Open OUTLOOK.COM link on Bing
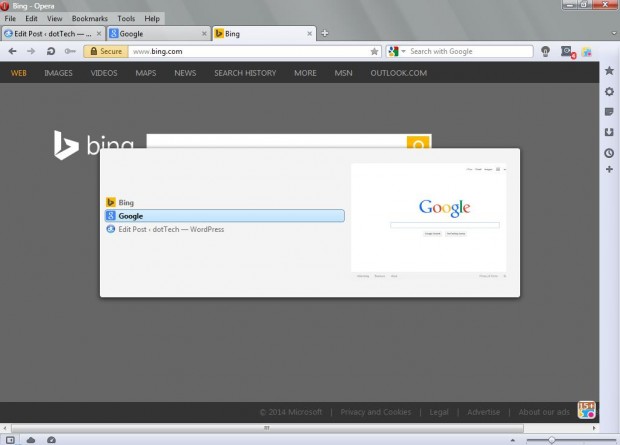Image resolution: width=620 pixels, height=445 pixels. click(399, 73)
